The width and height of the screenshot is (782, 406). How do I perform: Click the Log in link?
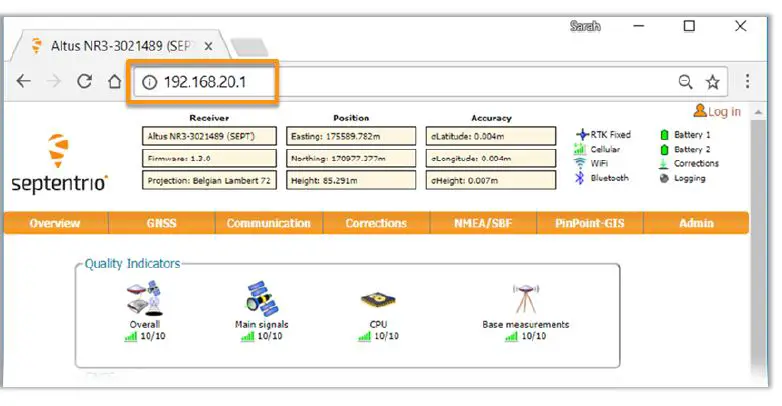pyautogui.click(x=718, y=111)
